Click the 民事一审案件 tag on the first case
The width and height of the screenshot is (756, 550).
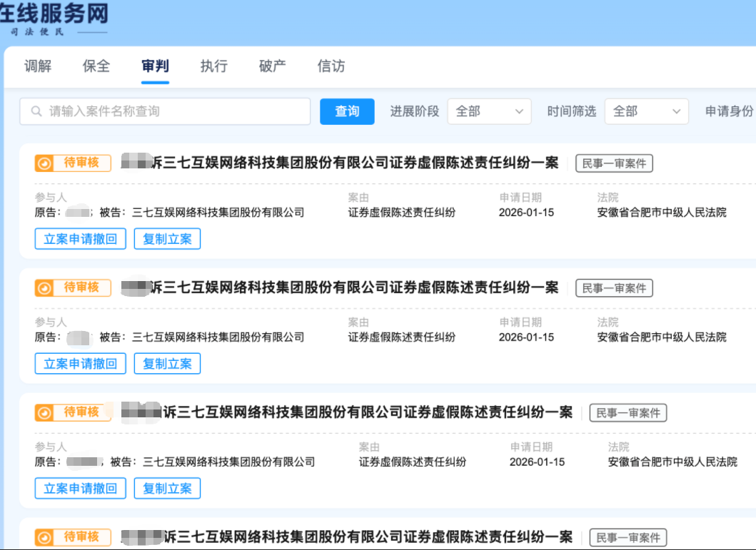613,163
